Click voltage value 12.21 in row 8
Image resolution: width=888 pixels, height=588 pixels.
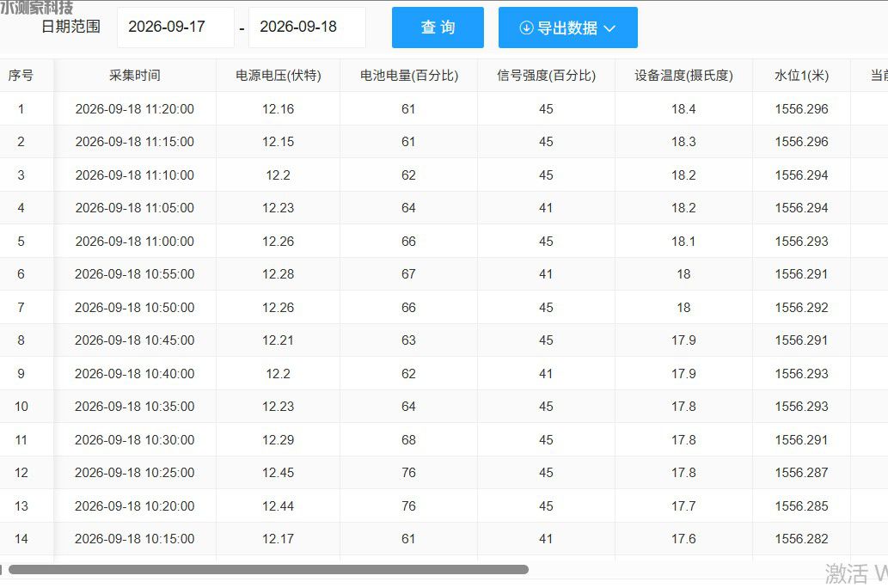(x=278, y=340)
